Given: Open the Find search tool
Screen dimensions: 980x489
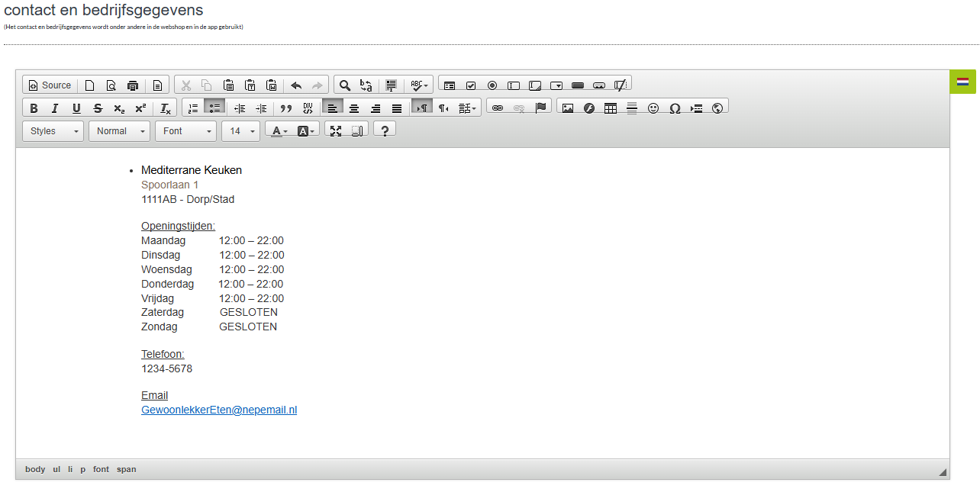Looking at the screenshot, I should (345, 85).
